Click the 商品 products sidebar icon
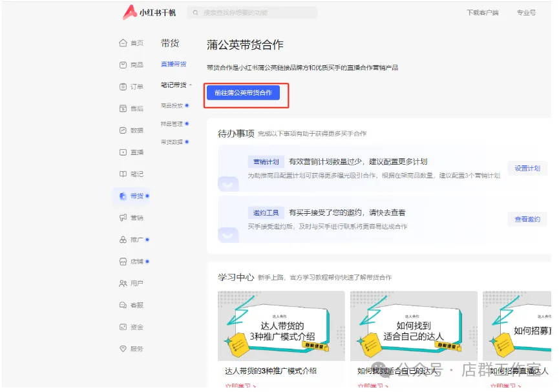 pyautogui.click(x=123, y=65)
